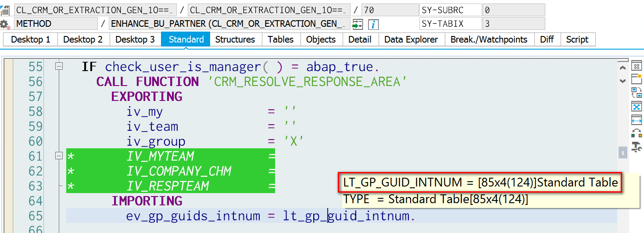Collapse the code block on line 55
The height and width of the screenshot is (233, 644).
pyautogui.click(x=59, y=67)
